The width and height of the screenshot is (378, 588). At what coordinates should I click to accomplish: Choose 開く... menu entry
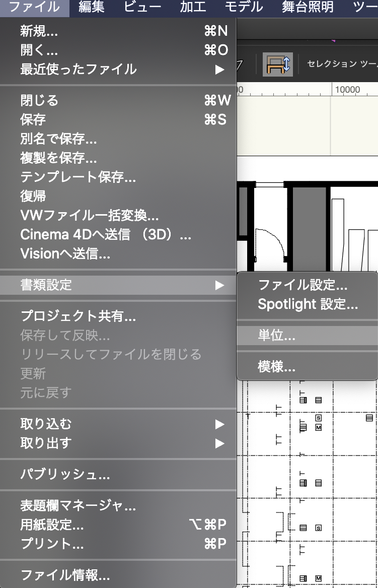[118, 50]
